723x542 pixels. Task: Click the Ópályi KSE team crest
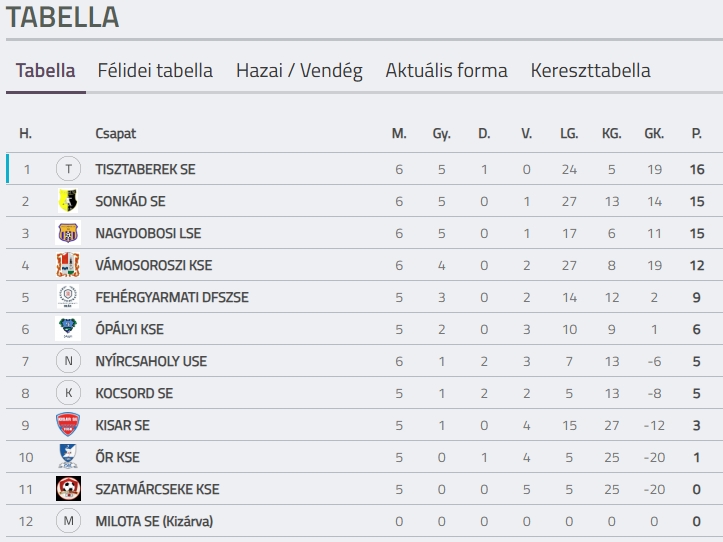68,329
